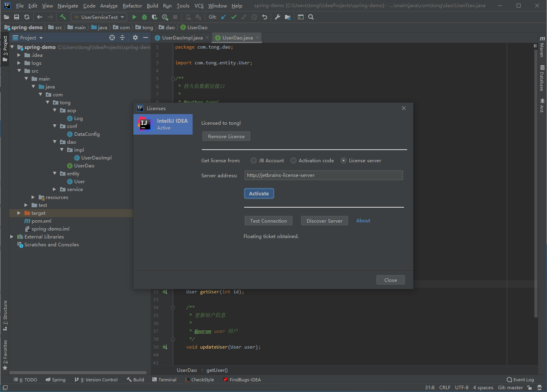The height and width of the screenshot is (392, 547).
Task: Open the Project view selector dropdown
Action: point(28,38)
